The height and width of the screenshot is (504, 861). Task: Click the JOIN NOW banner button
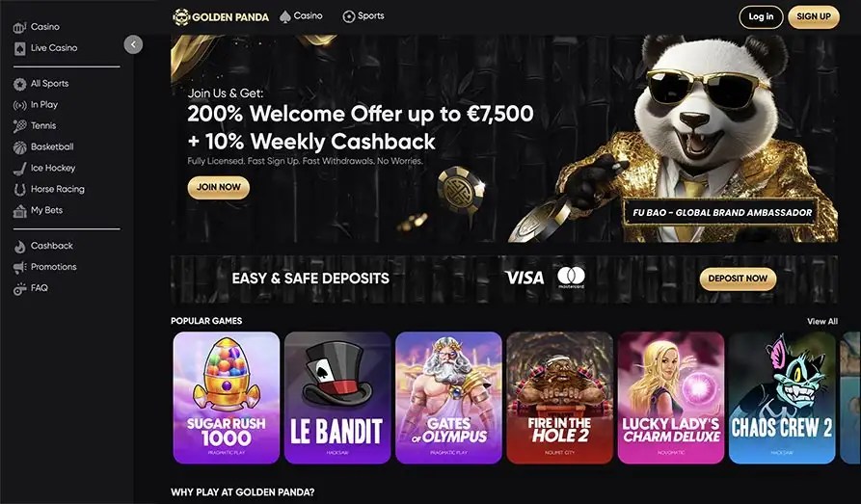tap(219, 187)
